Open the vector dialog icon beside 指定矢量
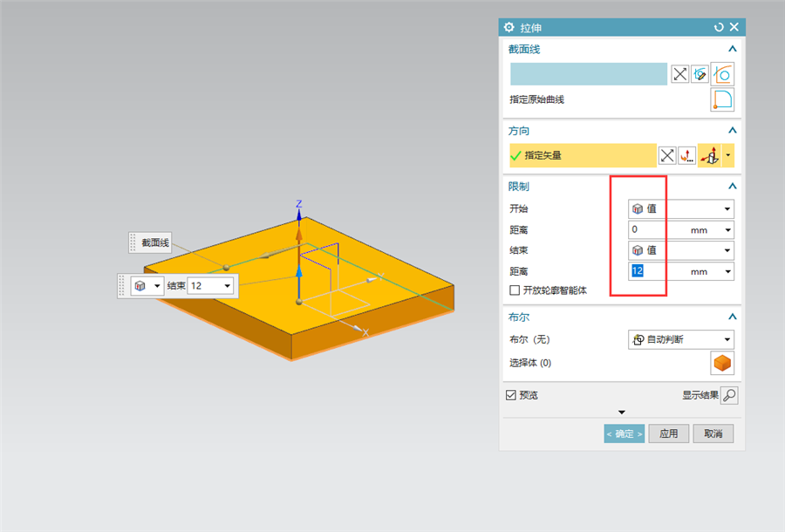 (x=687, y=155)
